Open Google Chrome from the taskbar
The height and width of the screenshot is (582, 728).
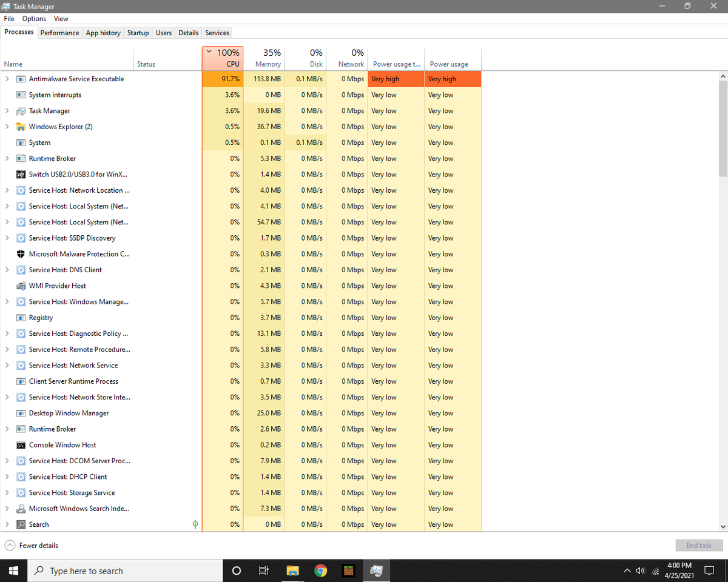(x=321, y=570)
